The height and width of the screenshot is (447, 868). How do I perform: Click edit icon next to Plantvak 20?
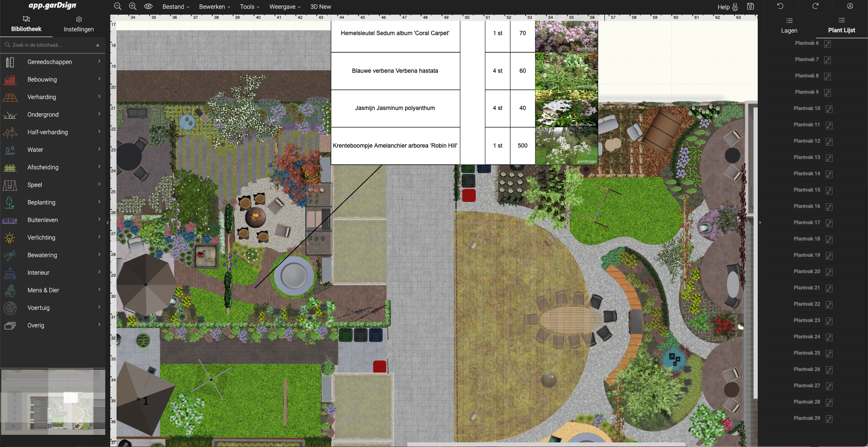point(829,272)
